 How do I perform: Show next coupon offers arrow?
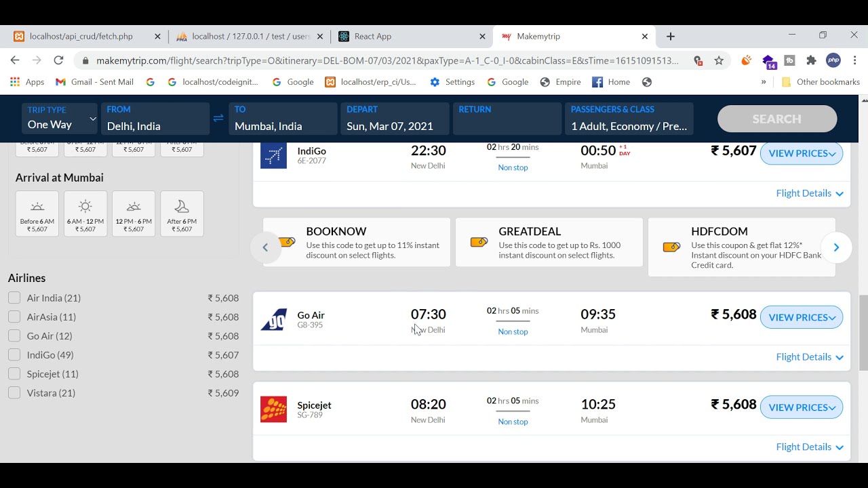pos(836,247)
